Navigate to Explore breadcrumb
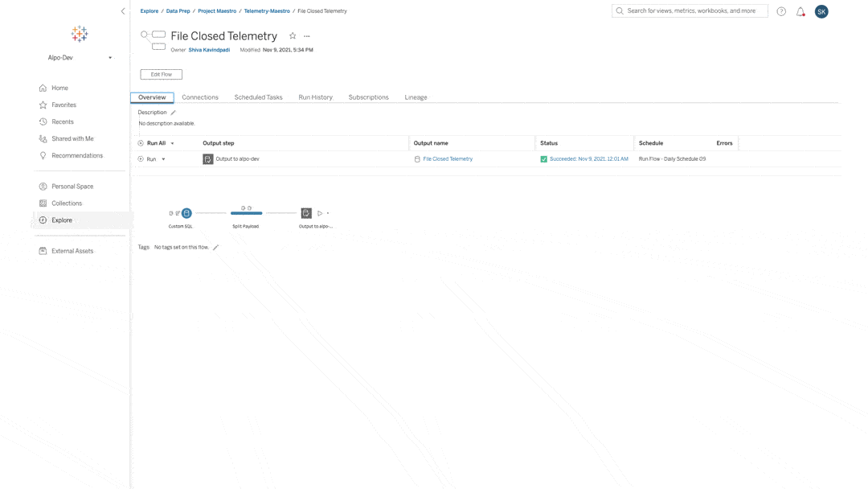 (149, 11)
